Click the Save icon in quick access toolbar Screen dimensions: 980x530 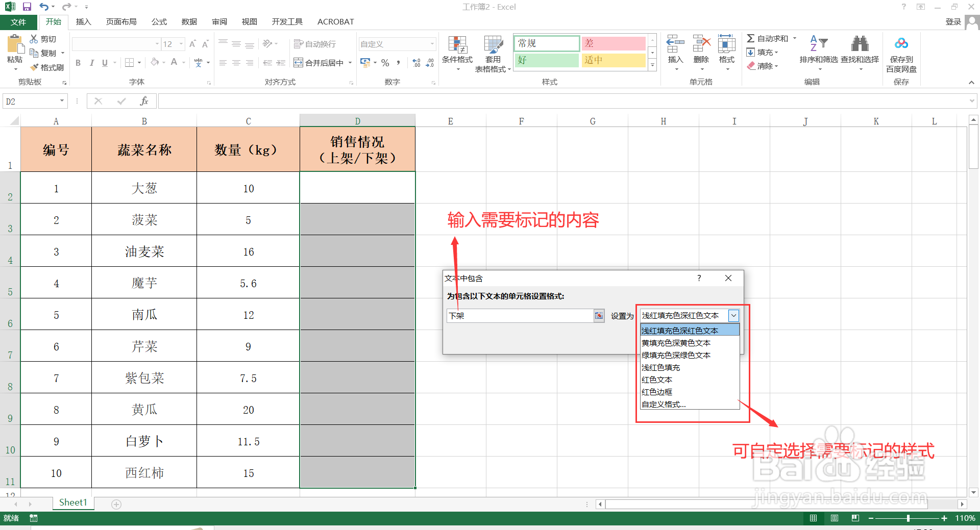(x=27, y=7)
